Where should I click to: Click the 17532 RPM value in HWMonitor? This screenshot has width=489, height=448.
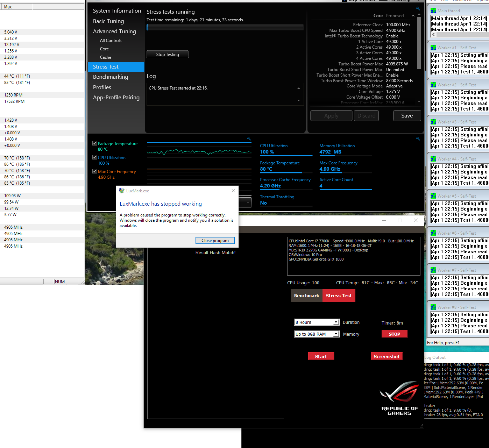click(14, 101)
